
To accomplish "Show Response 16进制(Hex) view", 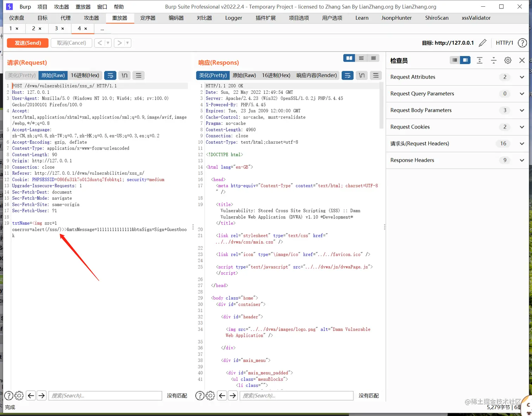I will click(x=276, y=75).
